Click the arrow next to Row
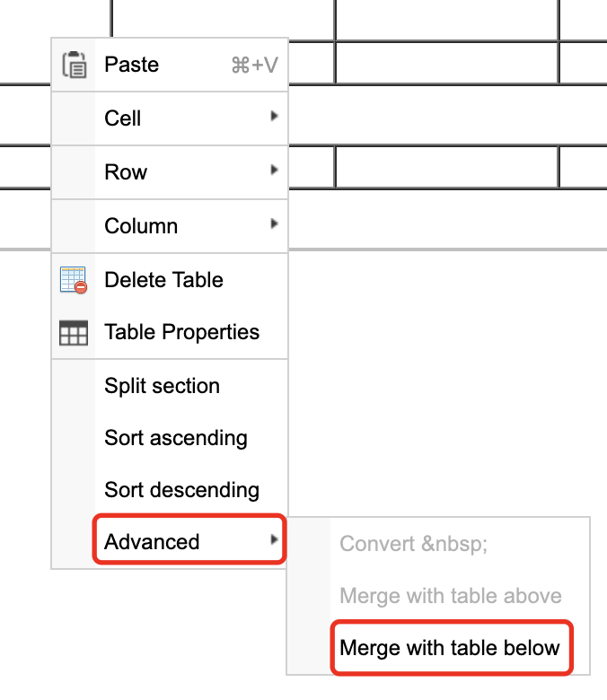Image resolution: width=607 pixels, height=700 pixels. click(x=274, y=171)
